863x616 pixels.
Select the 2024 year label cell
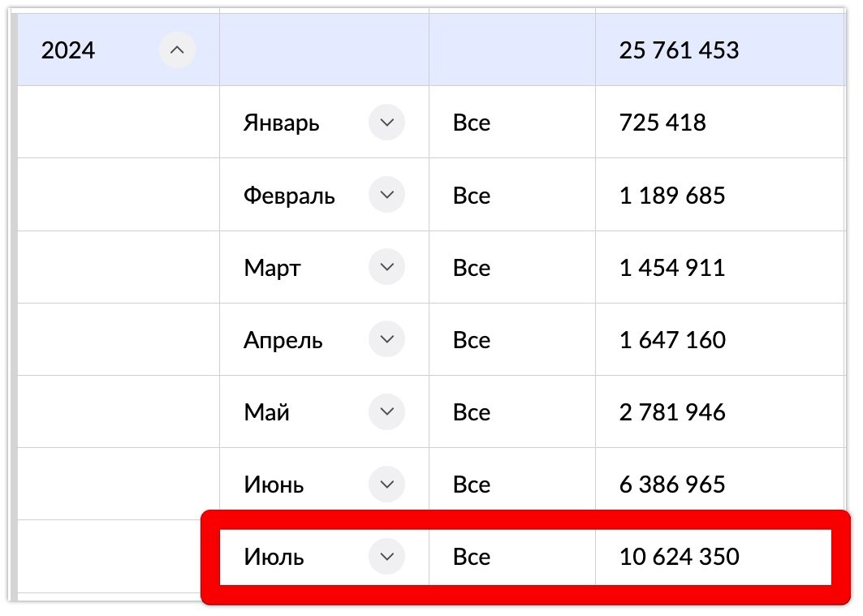(68, 51)
